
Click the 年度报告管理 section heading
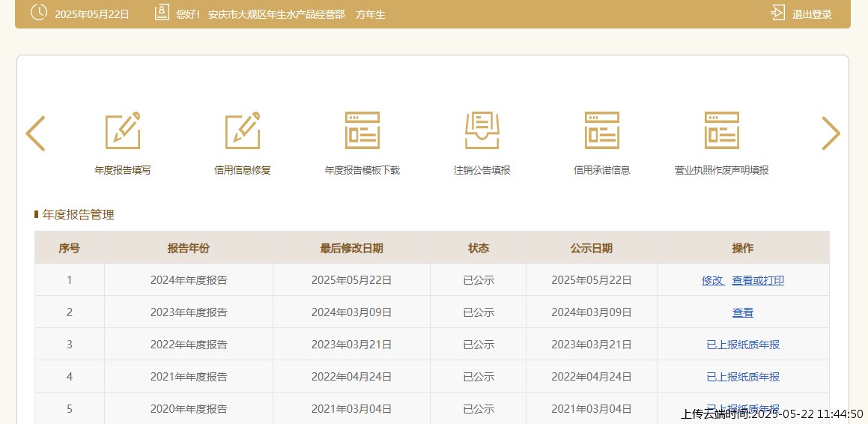coord(78,215)
